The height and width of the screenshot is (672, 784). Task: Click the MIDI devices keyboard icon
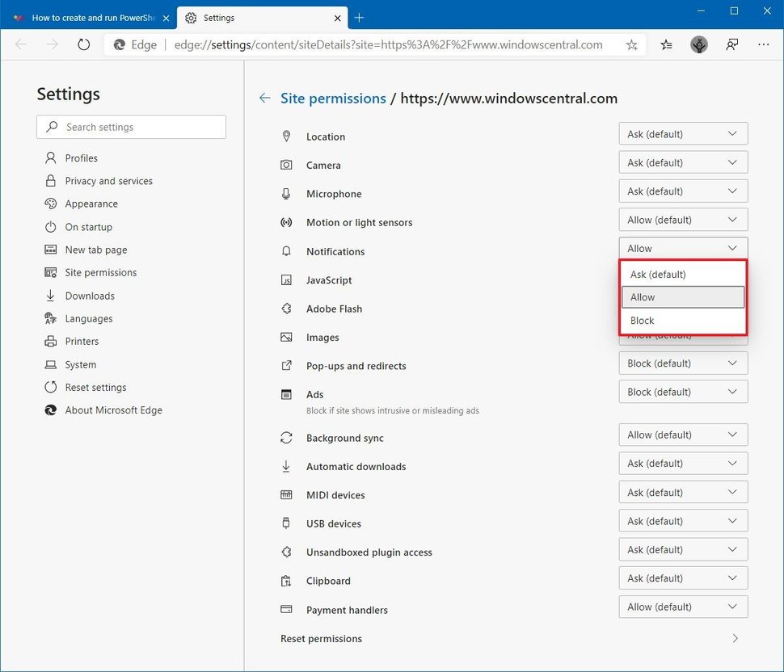click(286, 493)
